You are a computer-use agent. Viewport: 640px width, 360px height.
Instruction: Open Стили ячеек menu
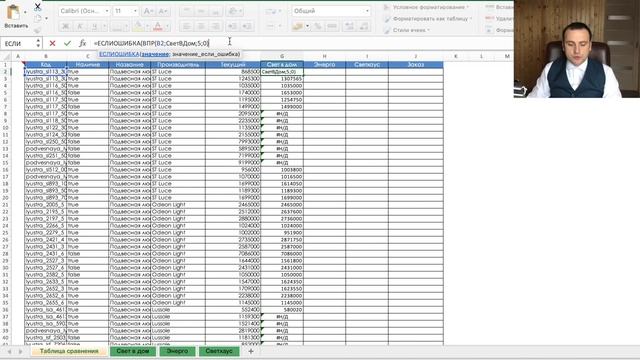[407, 30]
